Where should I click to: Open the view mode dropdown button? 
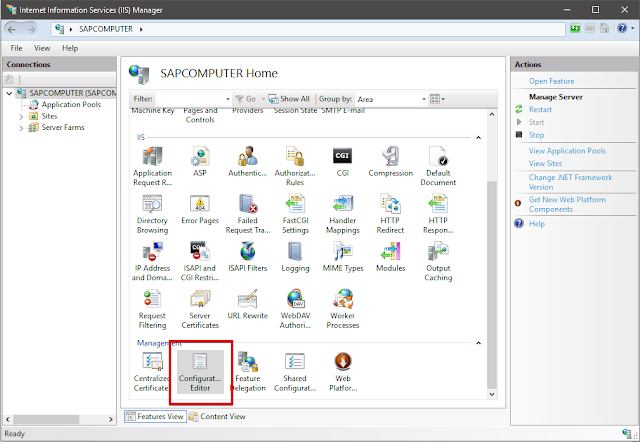pos(438,99)
